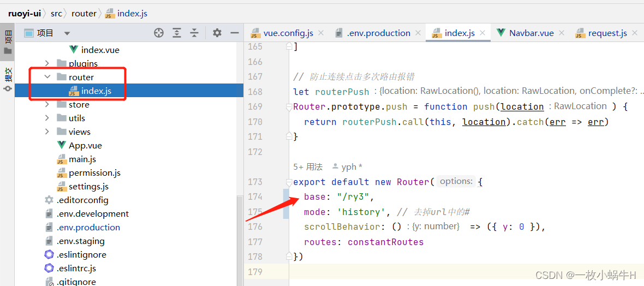Viewport: 644px width, 286px height.
Task: Close the .env.production editor tab
Action: (x=418, y=33)
